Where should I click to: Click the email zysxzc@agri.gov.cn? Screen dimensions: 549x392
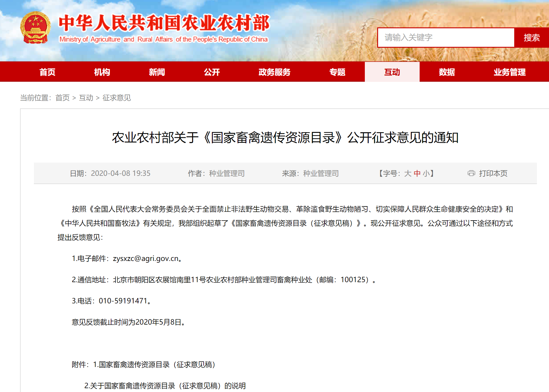click(x=146, y=258)
